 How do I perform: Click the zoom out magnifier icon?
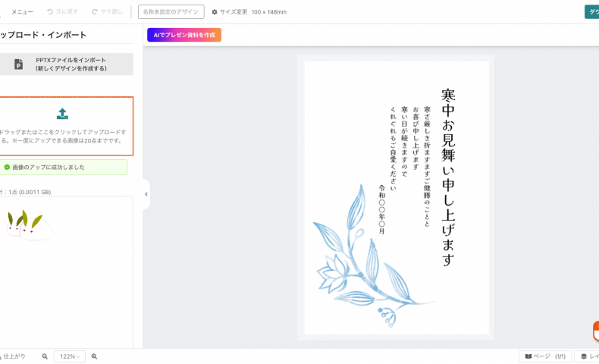click(45, 356)
